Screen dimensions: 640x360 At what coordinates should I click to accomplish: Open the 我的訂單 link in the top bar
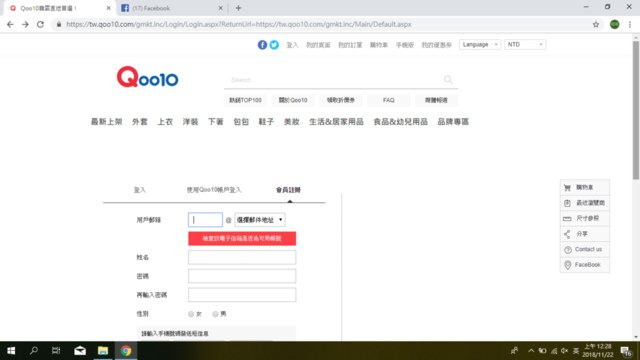point(350,45)
